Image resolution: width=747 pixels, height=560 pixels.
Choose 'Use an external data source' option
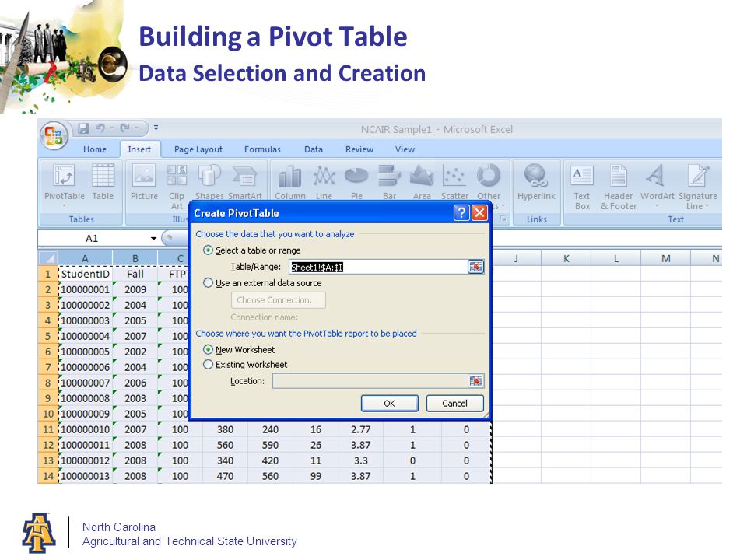pos(208,283)
